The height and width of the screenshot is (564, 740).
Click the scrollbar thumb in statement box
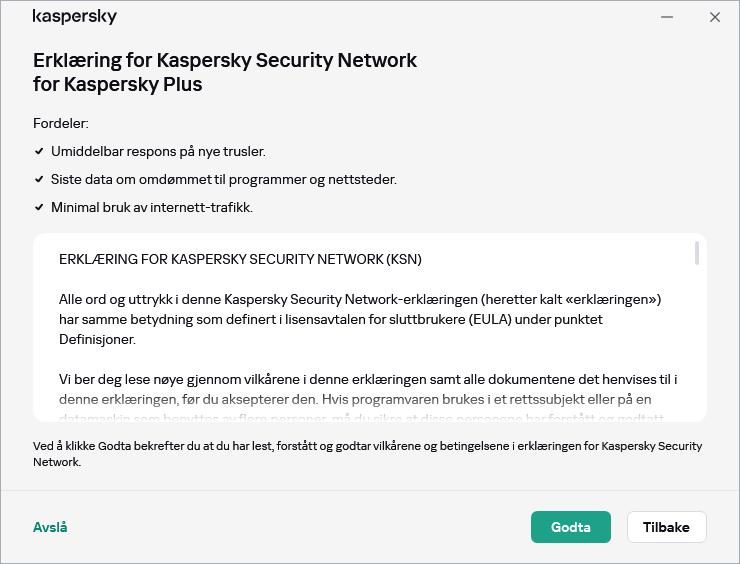696,253
